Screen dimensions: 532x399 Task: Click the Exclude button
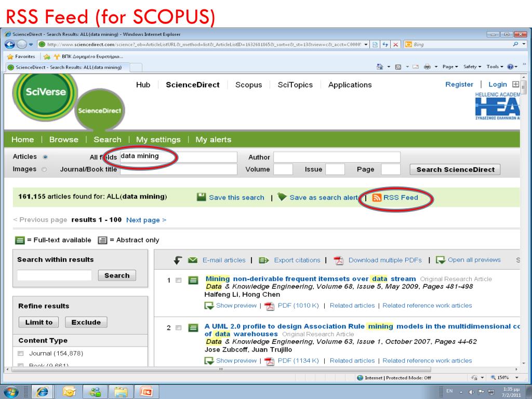[86, 322]
